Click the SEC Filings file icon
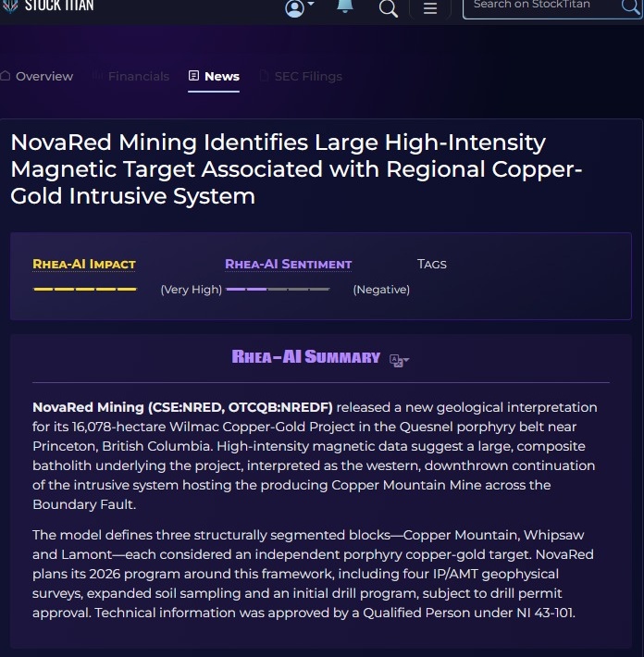The height and width of the screenshot is (657, 644). (x=264, y=76)
